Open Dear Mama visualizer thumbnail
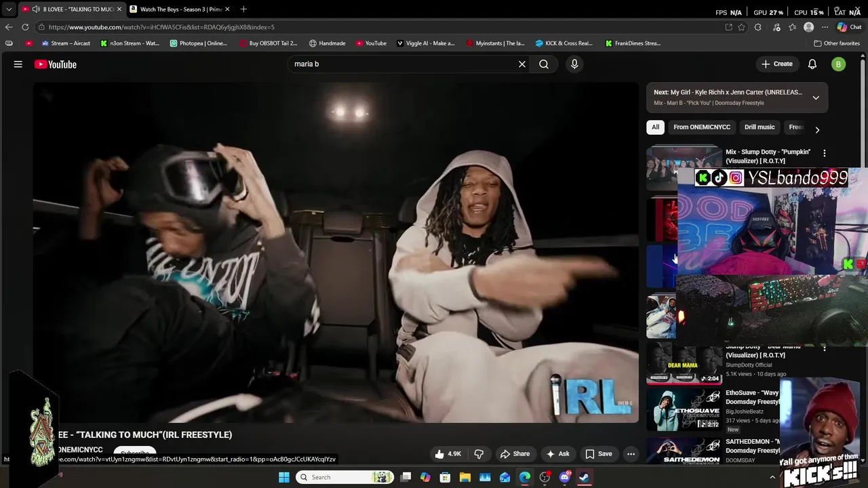868x488 pixels. click(x=684, y=365)
